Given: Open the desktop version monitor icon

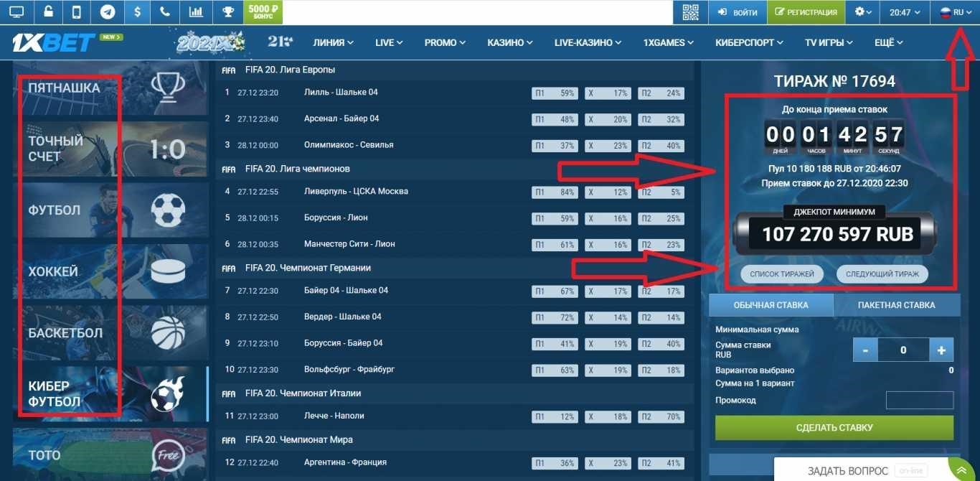Looking at the screenshot, I should (x=16, y=12).
